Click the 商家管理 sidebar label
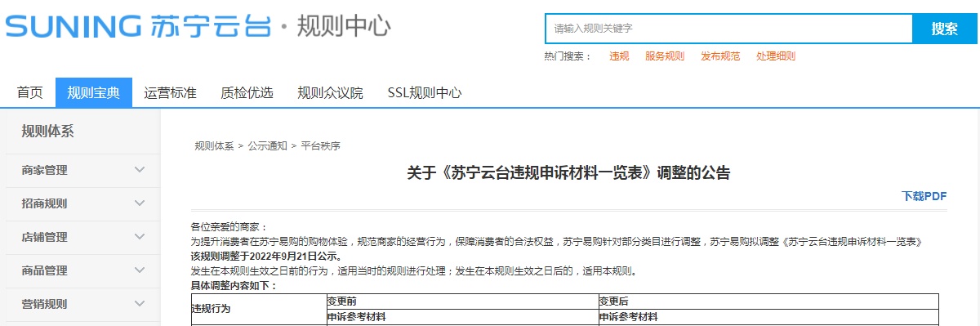Image resolution: width=980 pixels, height=326 pixels. point(44,171)
